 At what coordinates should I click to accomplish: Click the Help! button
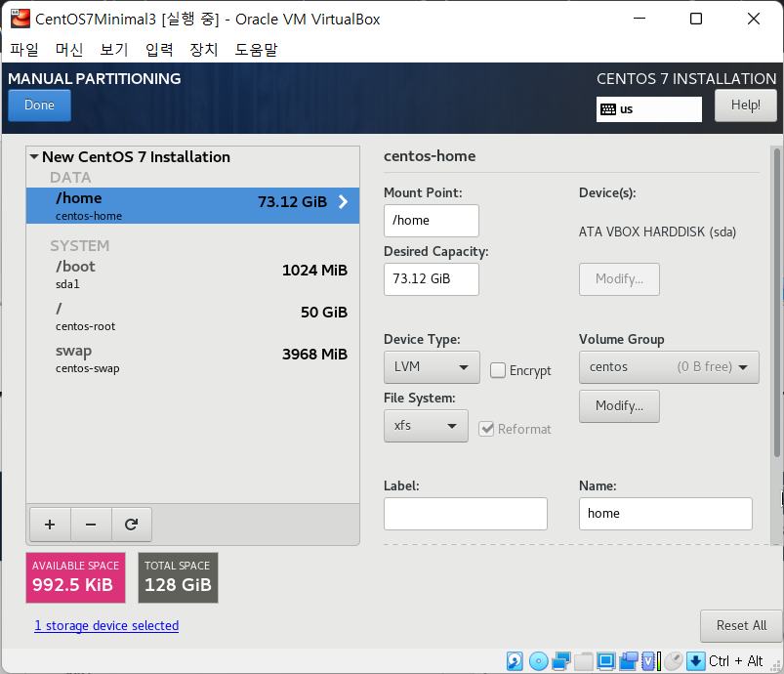[746, 105]
